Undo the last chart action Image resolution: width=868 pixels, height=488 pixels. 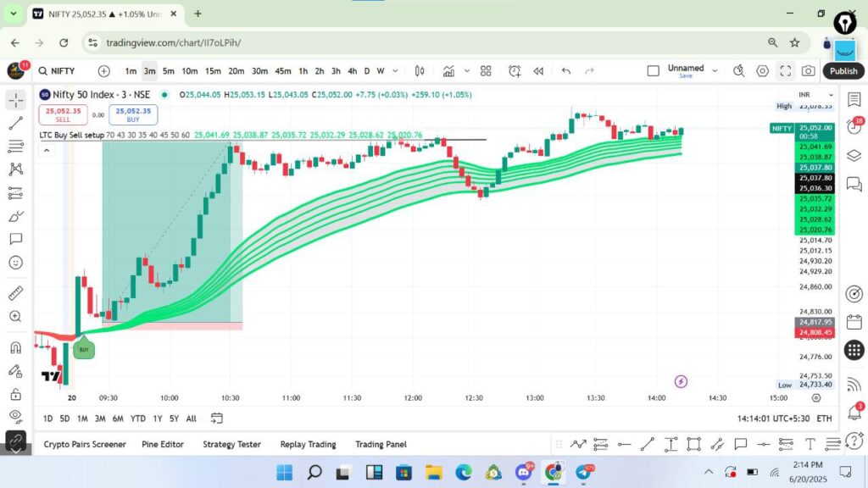click(x=565, y=71)
